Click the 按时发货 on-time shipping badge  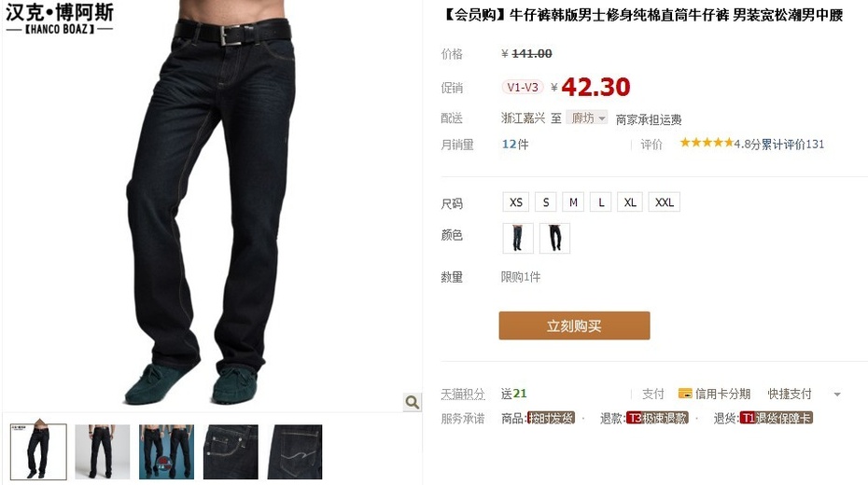point(552,418)
